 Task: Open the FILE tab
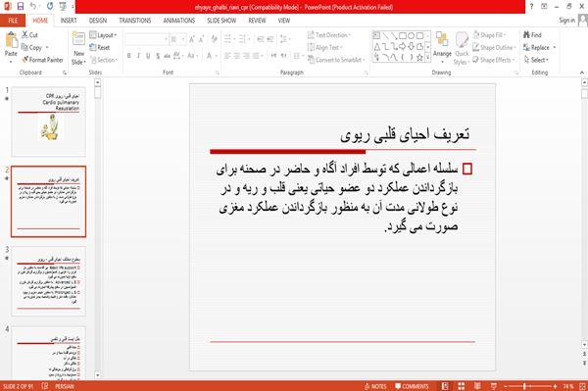click(x=13, y=21)
